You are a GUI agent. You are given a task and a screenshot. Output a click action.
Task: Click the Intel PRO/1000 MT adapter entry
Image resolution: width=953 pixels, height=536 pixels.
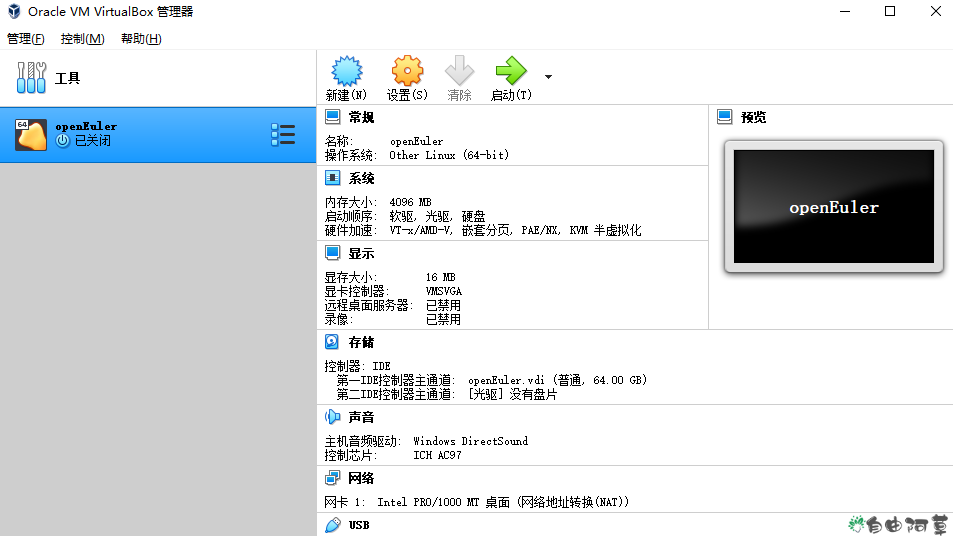click(503, 503)
